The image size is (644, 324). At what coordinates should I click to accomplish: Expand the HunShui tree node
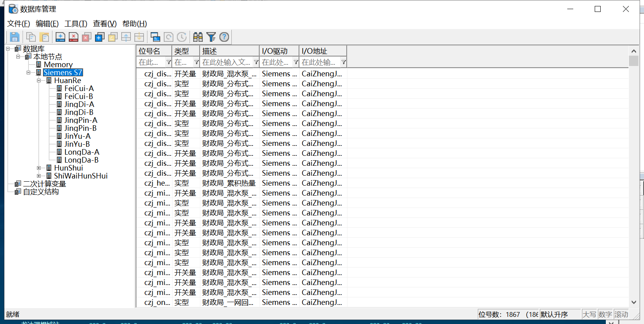[x=39, y=168]
